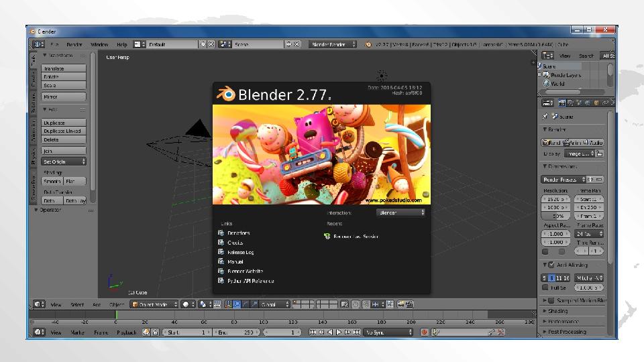Expand the Render Layers tree item

pyautogui.click(x=539, y=74)
